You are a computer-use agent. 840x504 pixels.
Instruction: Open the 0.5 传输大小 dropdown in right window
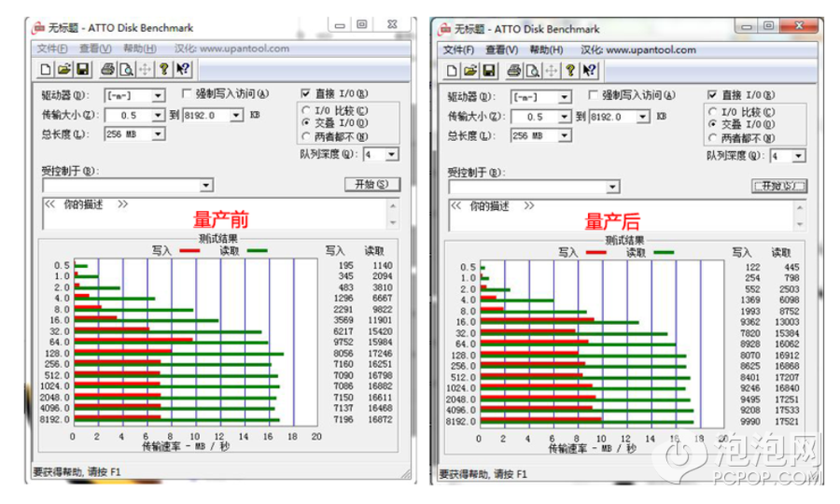(564, 117)
